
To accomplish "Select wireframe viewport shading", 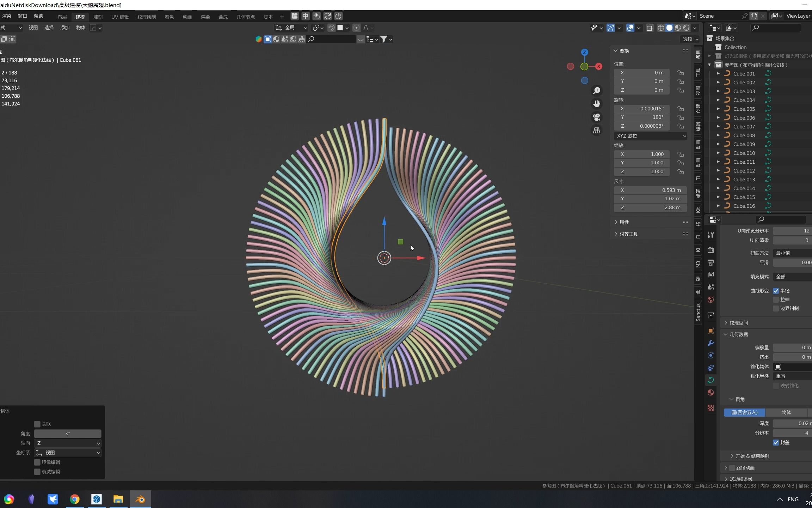I will 661,28.
